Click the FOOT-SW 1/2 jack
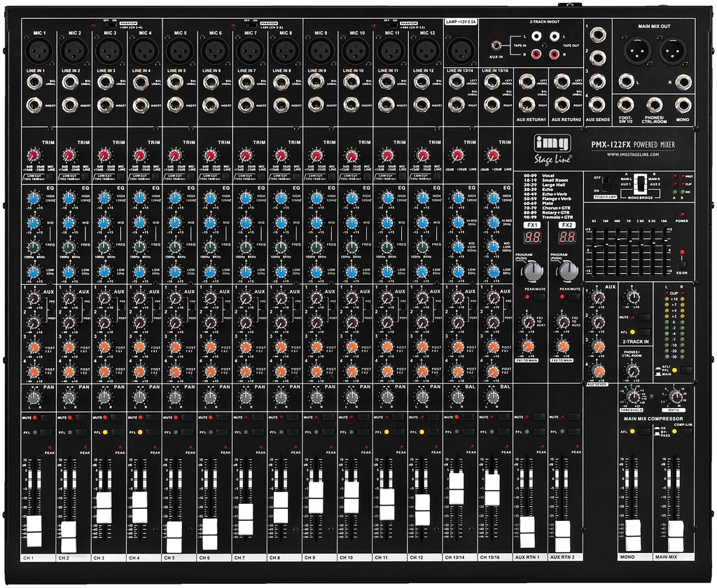The height and width of the screenshot is (588, 717). click(625, 106)
